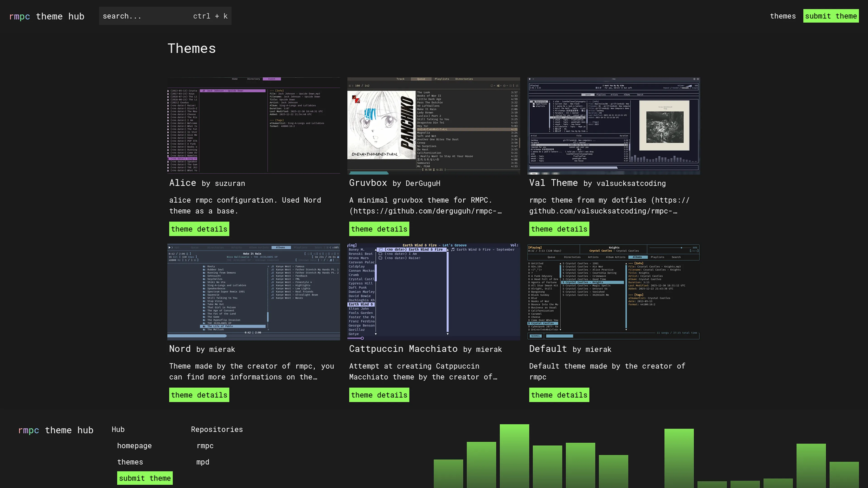Click the submit theme button in header
This screenshot has height=488, width=868.
pyautogui.click(x=831, y=16)
